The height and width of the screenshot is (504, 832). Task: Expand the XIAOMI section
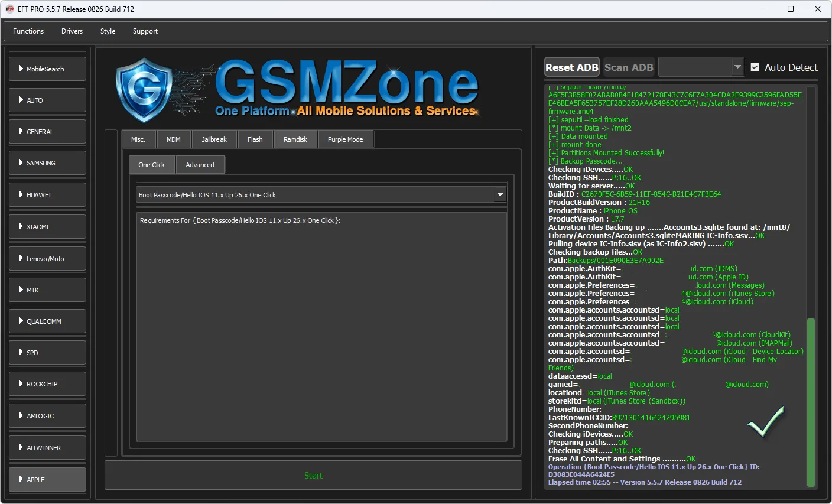(x=48, y=227)
